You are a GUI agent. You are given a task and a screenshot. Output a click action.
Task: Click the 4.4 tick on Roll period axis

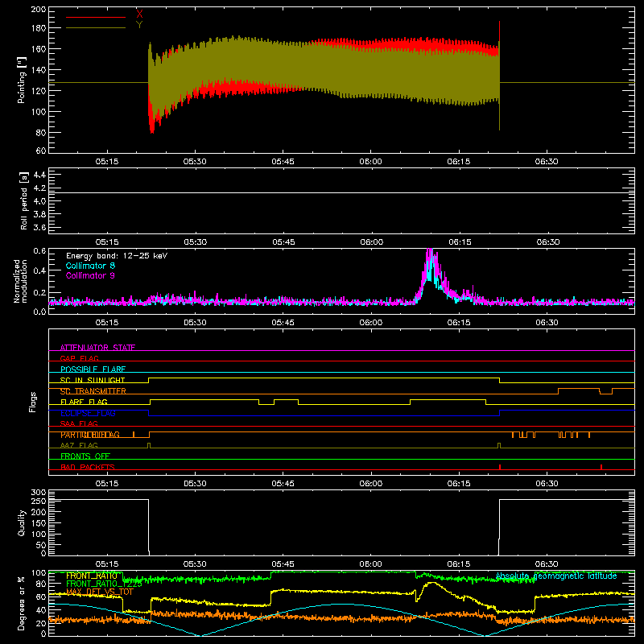point(39,175)
